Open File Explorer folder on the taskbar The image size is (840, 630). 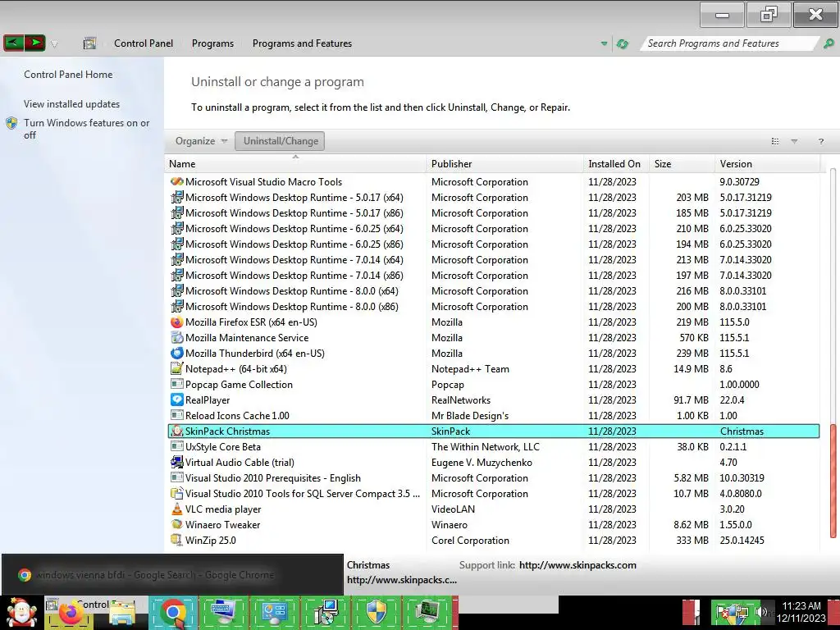click(x=123, y=614)
